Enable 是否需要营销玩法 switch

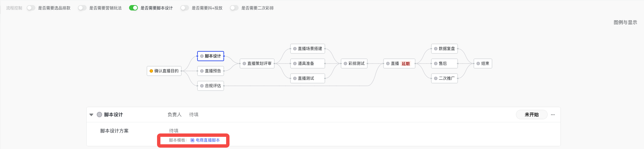pyautogui.click(x=82, y=8)
